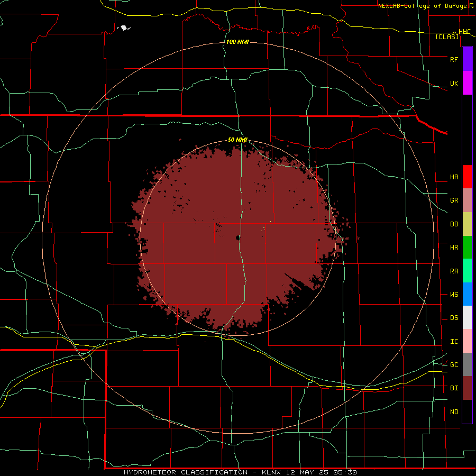Click the WS legend label

[x=454, y=295]
